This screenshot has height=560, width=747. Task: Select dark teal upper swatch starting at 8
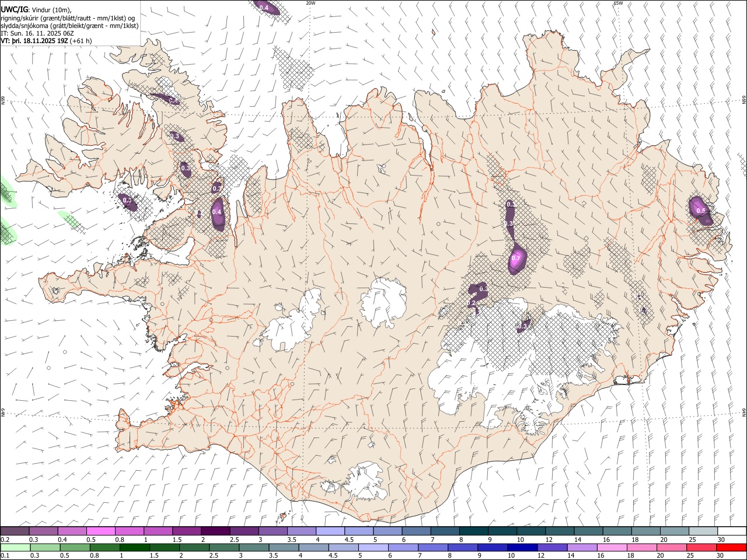473,531
